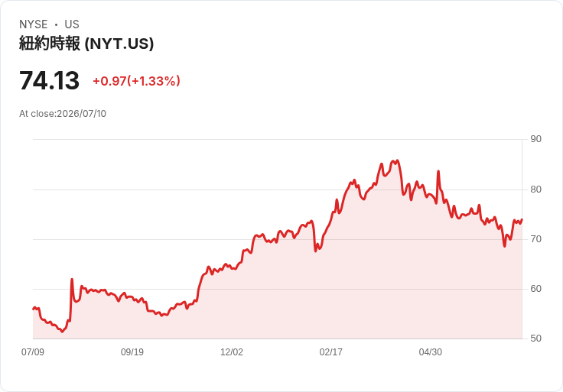Click the 04/30 x-axis date label
This screenshot has width=563, height=392.
(x=430, y=352)
